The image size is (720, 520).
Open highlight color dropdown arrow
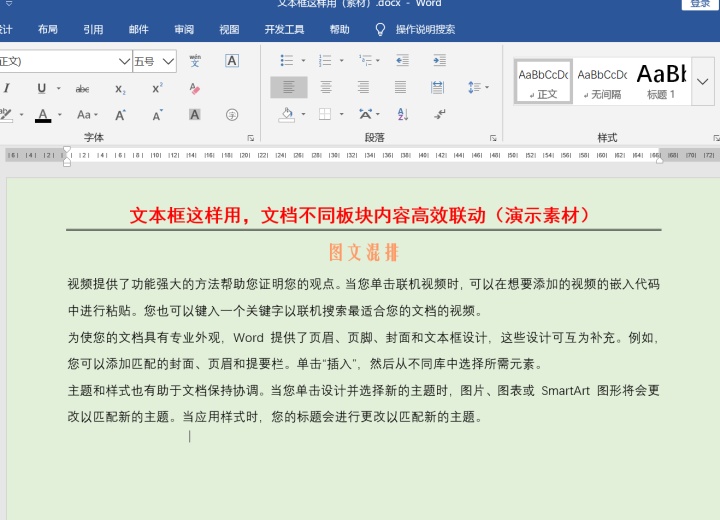point(21,114)
